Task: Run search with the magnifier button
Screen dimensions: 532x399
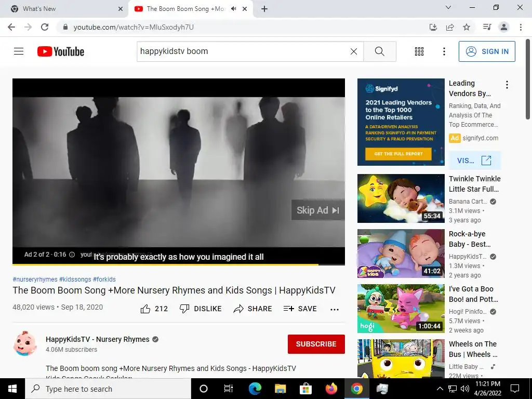Action: click(x=380, y=51)
